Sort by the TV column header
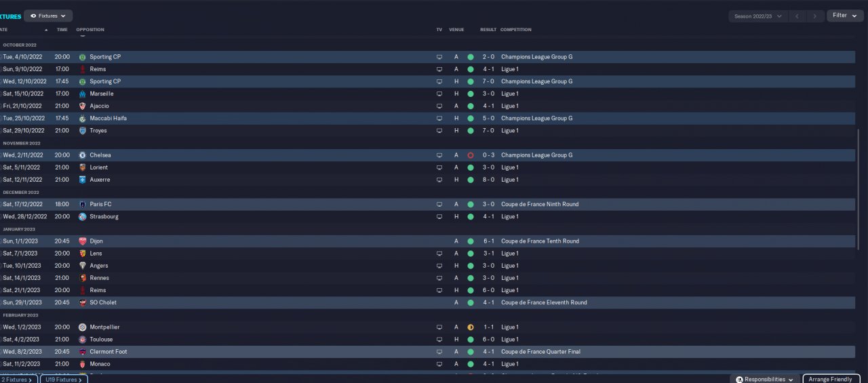 click(x=439, y=30)
